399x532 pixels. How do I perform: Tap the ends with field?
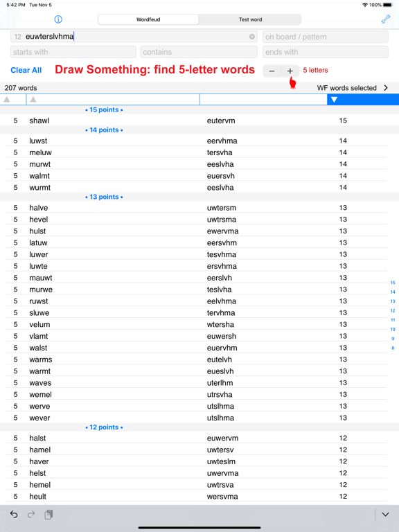pos(326,52)
